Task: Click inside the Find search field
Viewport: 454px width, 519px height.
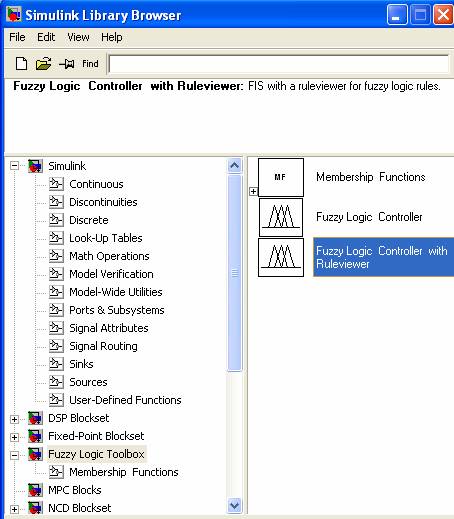Action: click(278, 64)
